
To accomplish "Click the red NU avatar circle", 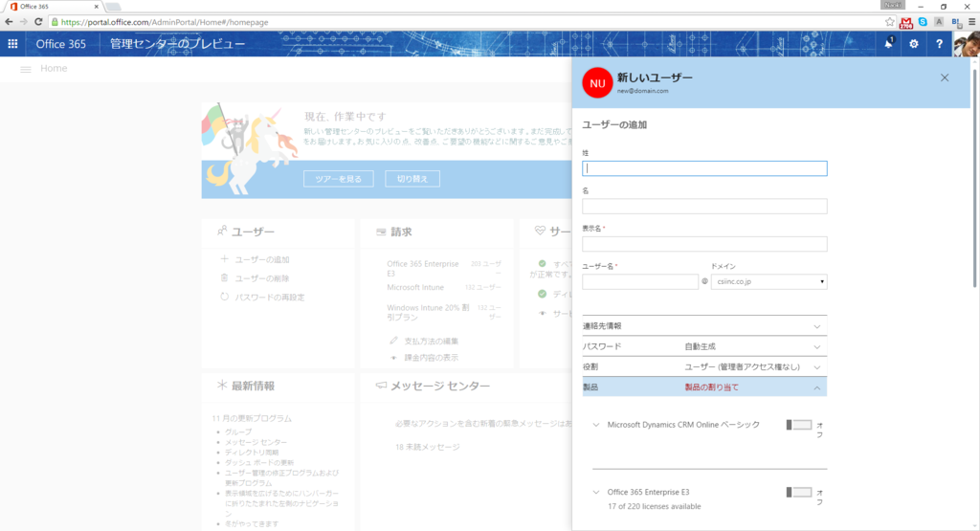I will coord(597,83).
